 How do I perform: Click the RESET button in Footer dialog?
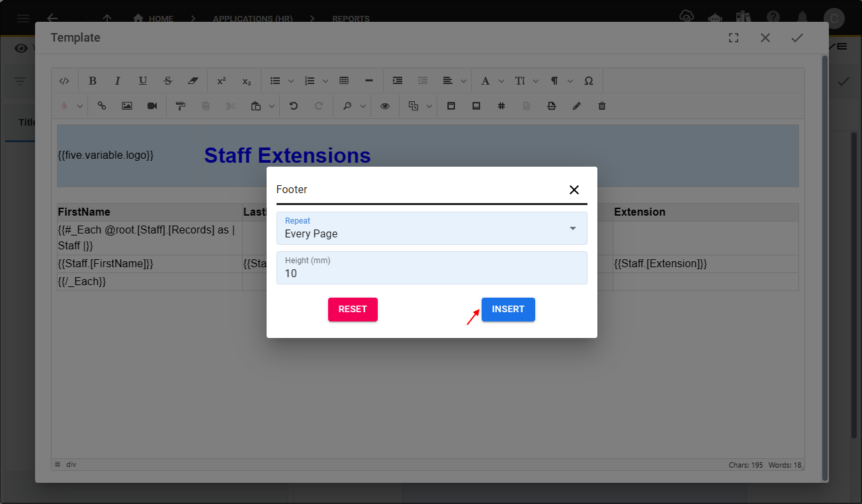point(353,309)
